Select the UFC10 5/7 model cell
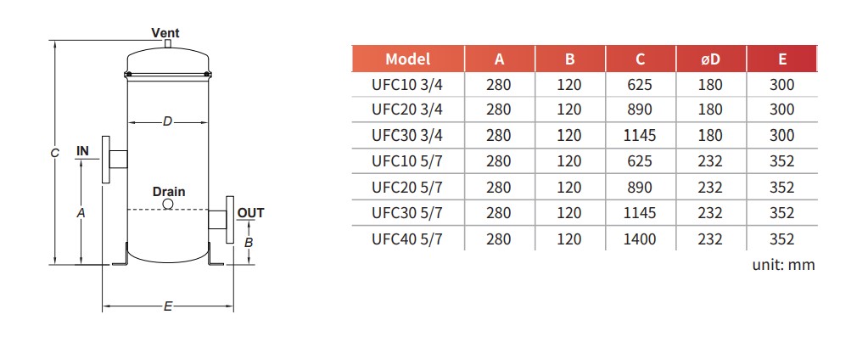Viewport: 868px width, 337px height. click(x=407, y=161)
